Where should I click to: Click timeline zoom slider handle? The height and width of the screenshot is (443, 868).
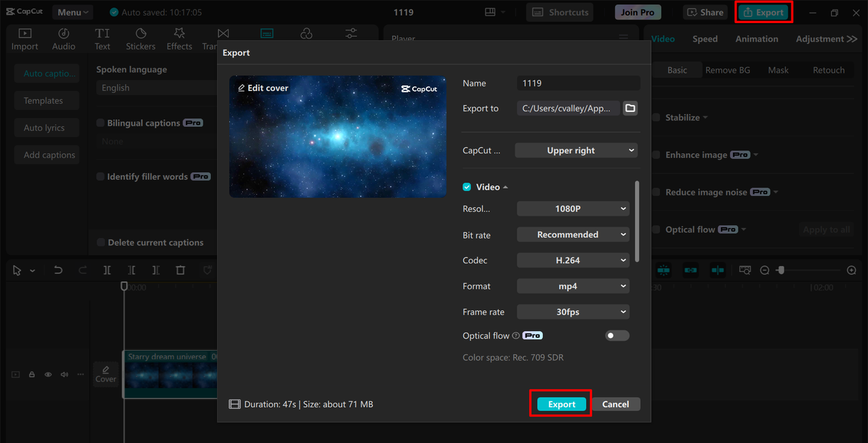[x=781, y=270]
